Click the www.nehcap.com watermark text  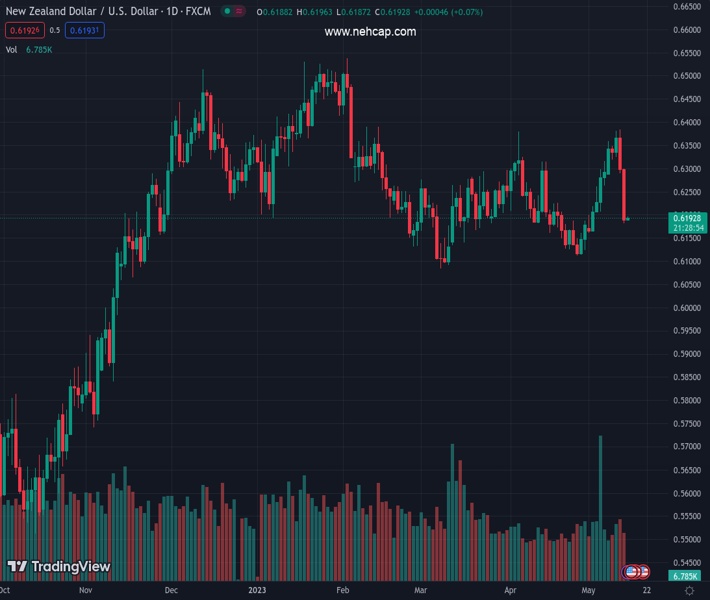370,32
